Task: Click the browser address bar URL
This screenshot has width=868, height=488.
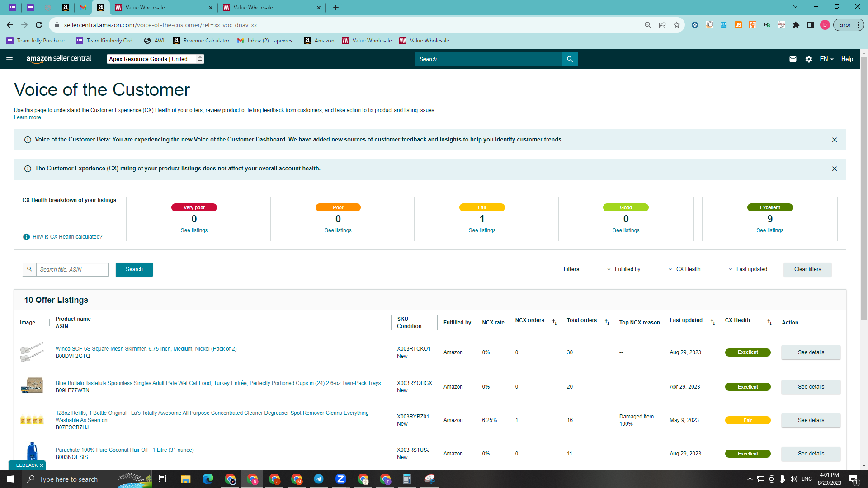Action: 160,25
